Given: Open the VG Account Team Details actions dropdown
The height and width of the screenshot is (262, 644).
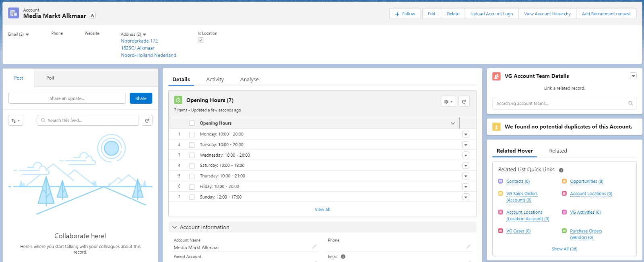Looking at the screenshot, I should coord(634,76).
